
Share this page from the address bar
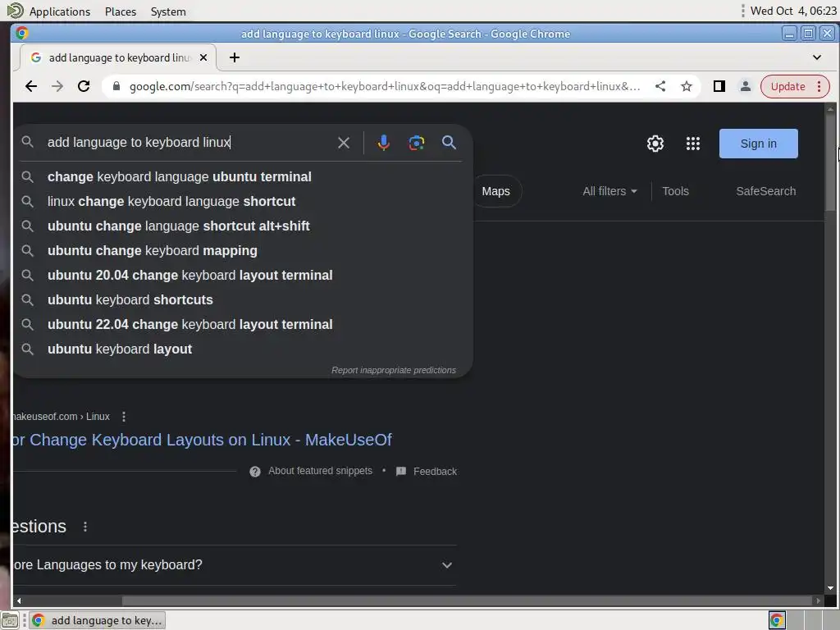tap(660, 86)
